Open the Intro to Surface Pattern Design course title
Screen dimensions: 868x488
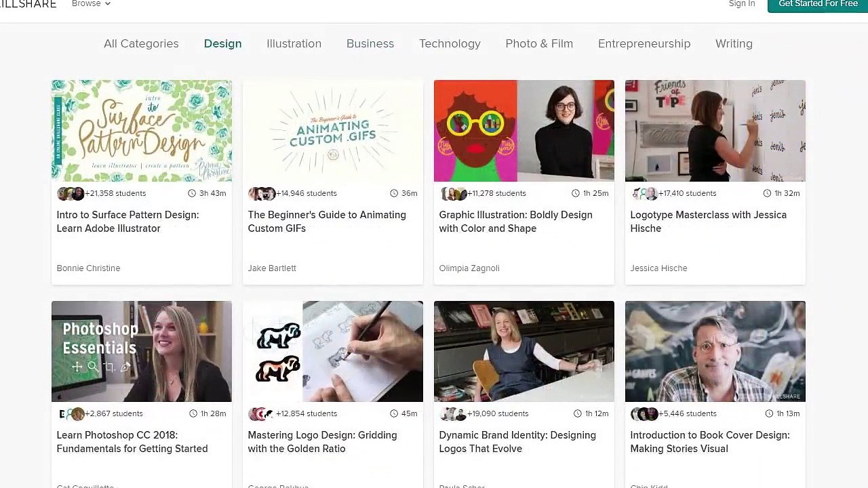point(127,222)
